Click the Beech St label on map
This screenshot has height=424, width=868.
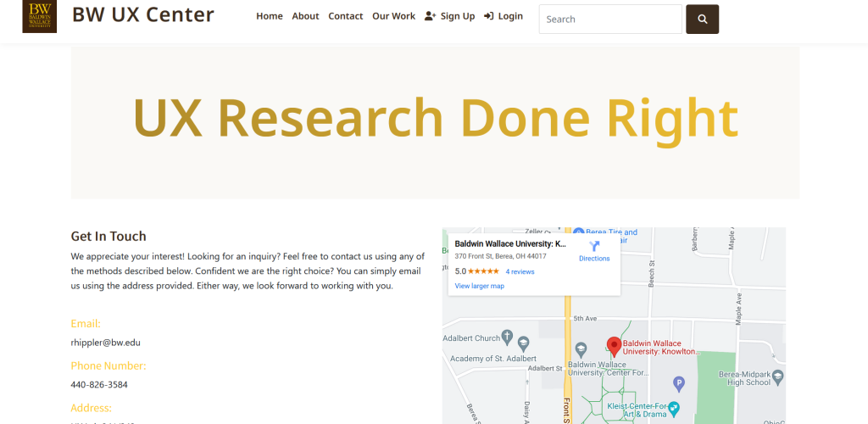tap(652, 274)
